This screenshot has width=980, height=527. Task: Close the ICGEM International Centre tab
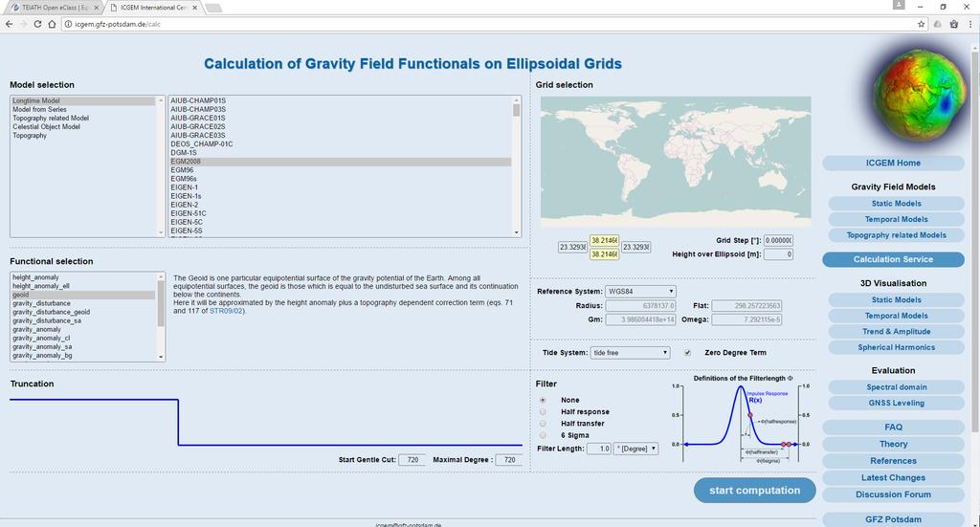tap(195, 8)
